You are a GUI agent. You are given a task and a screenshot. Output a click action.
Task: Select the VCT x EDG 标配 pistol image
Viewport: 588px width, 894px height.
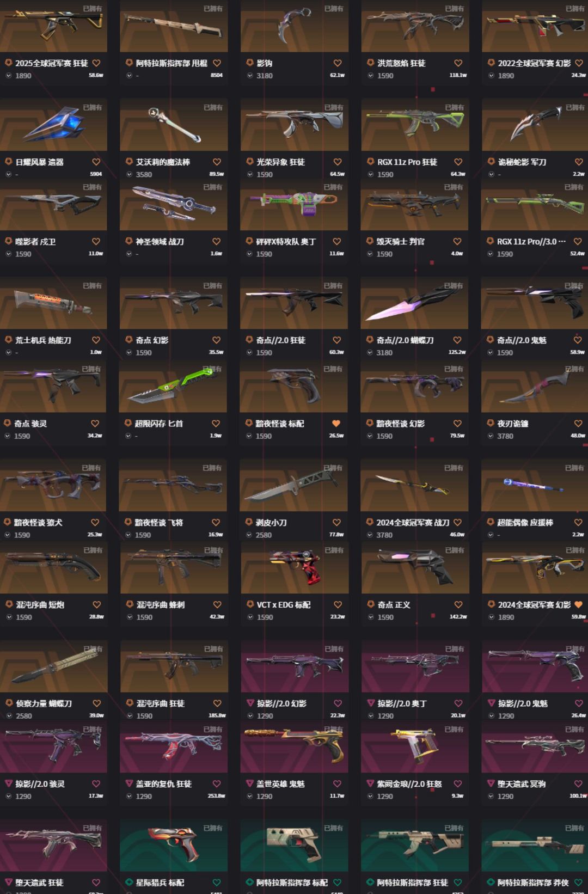click(295, 567)
